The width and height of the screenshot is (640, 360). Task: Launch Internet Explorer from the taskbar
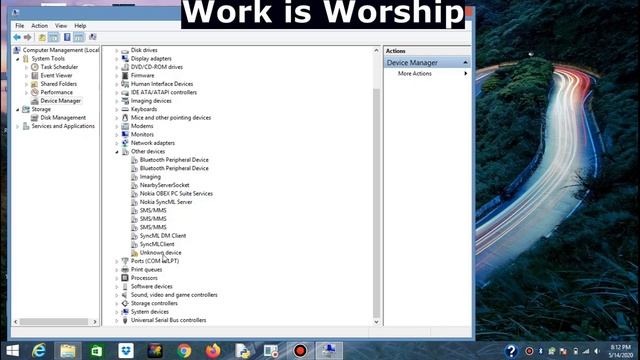pos(39,351)
